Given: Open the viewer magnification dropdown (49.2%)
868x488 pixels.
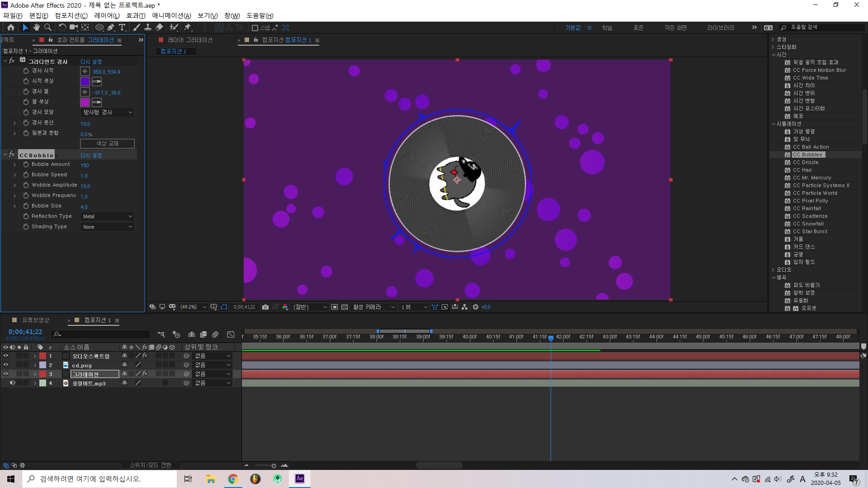Looking at the screenshot, I should (x=193, y=307).
